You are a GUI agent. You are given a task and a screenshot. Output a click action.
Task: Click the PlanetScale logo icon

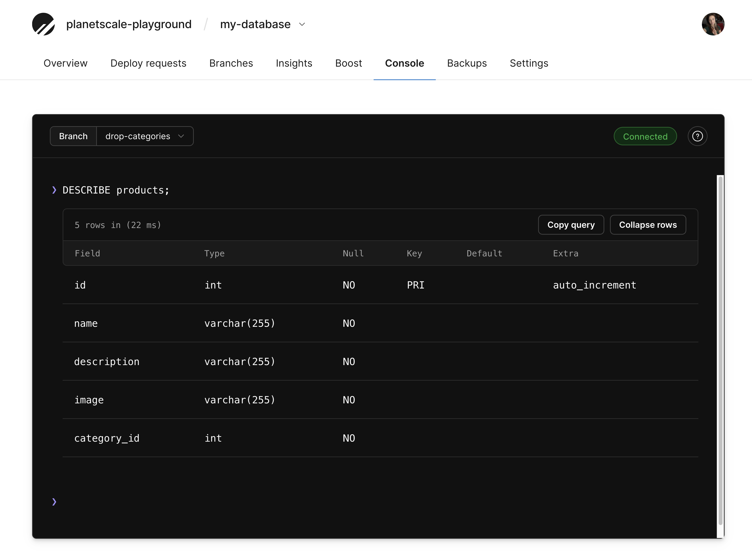43,24
